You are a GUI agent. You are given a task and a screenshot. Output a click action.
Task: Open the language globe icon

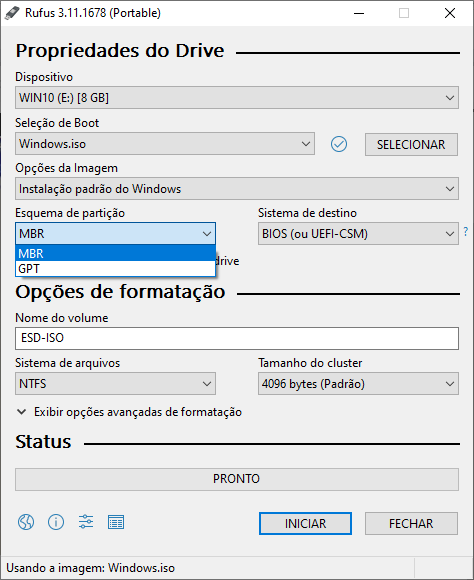click(x=26, y=522)
